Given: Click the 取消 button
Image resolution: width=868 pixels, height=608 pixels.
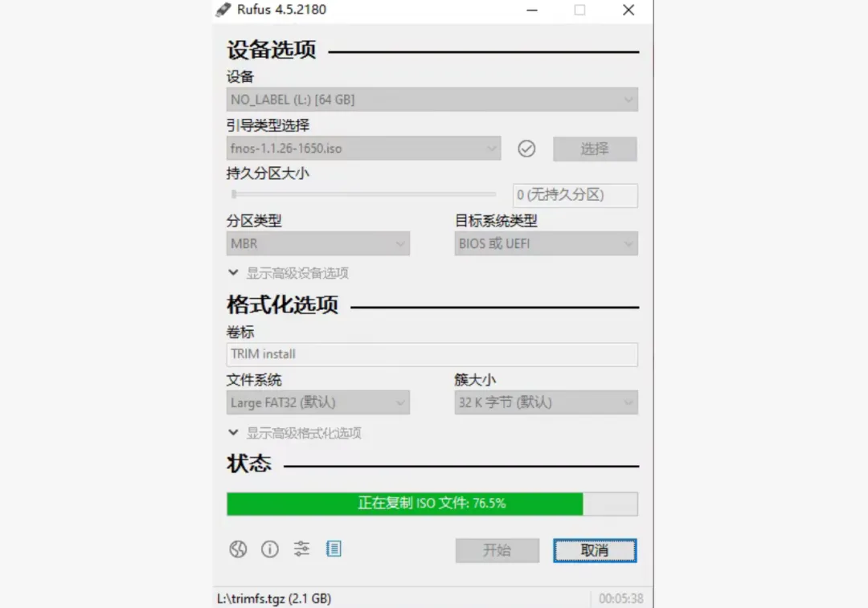Looking at the screenshot, I should (x=595, y=550).
